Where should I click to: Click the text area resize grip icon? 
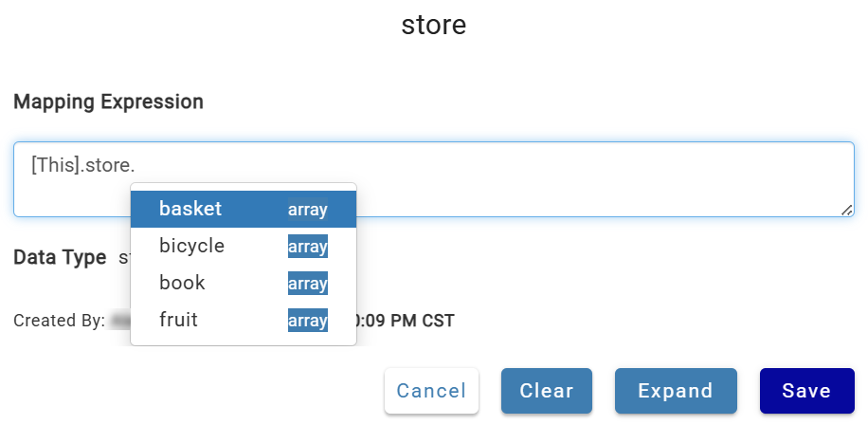[x=846, y=210]
